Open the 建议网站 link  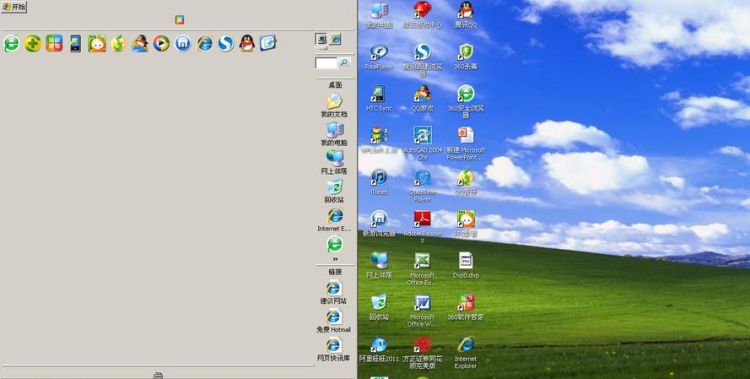click(x=333, y=292)
